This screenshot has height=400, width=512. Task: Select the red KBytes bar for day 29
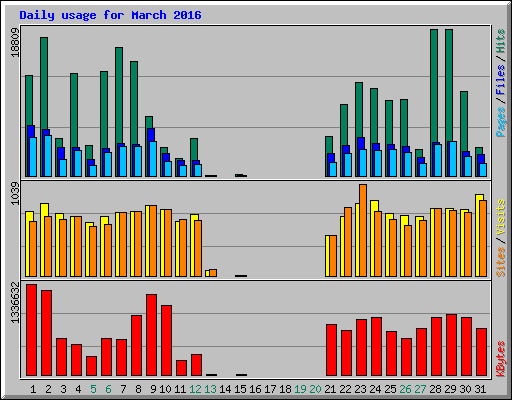coord(451,345)
